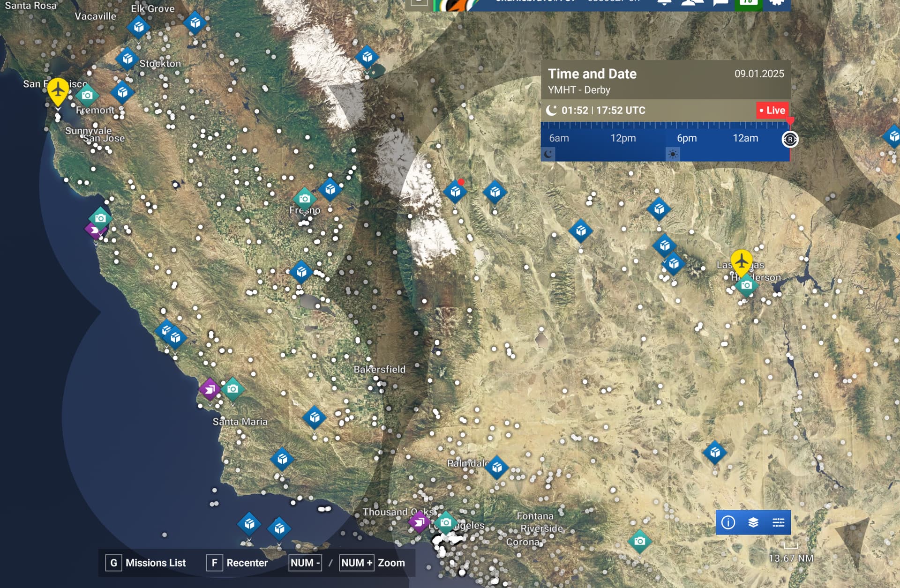Select the Las Vegas yellow airplane marker
The image size is (900, 588).
741,261
